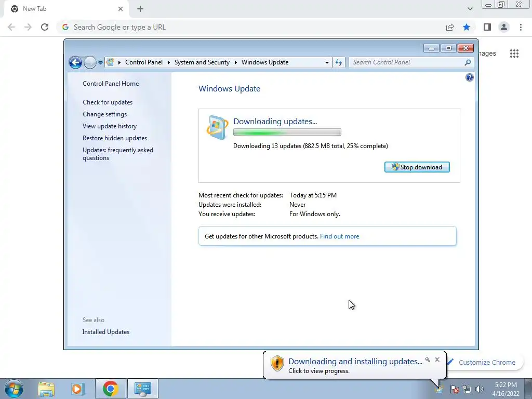Click the download progress bar
This screenshot has height=399, width=532.
click(287, 132)
